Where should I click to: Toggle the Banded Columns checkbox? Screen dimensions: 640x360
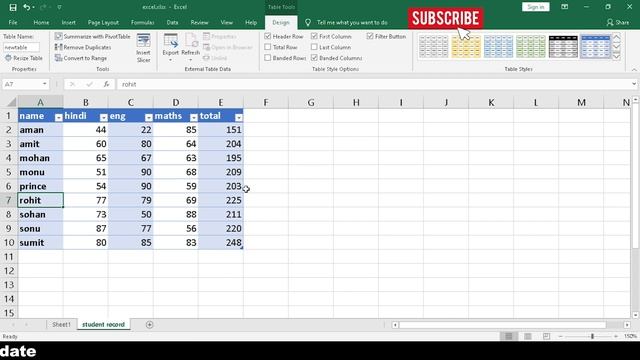click(x=314, y=58)
